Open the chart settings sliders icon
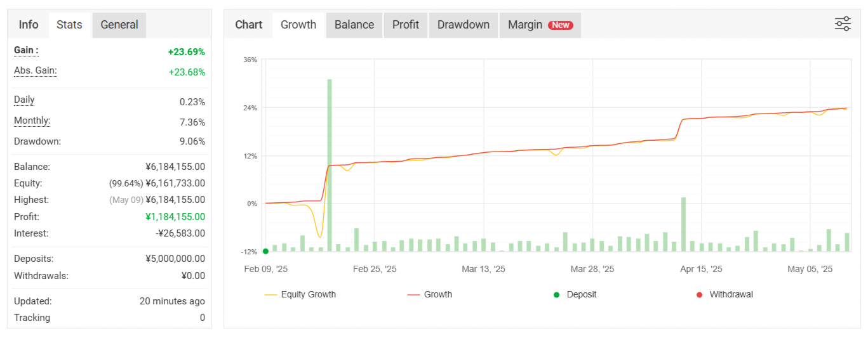 (843, 25)
